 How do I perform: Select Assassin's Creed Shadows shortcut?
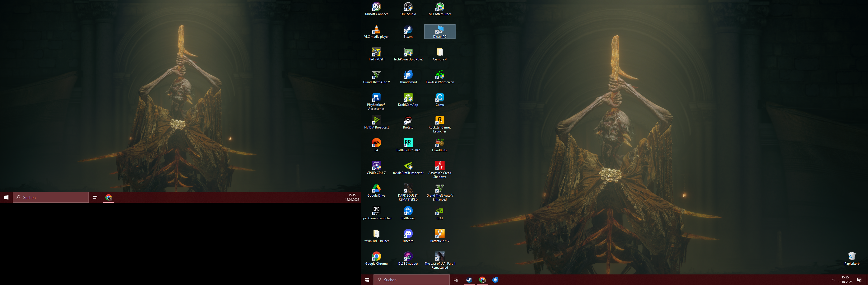439,166
